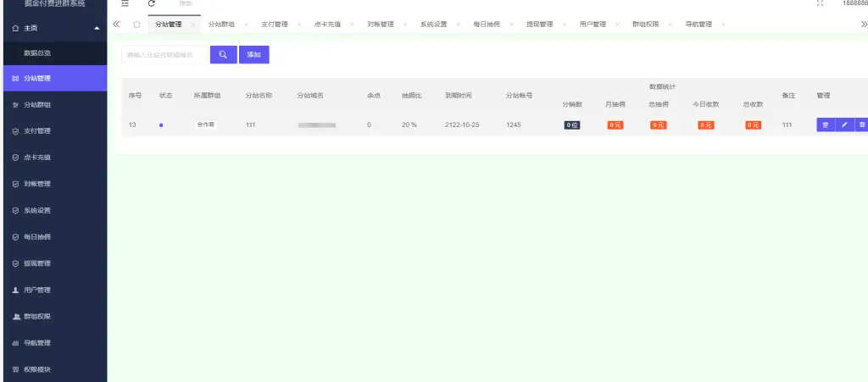Click the shield icon beside sidebar 每日抽佣
The width and height of the screenshot is (868, 382).
(x=15, y=237)
